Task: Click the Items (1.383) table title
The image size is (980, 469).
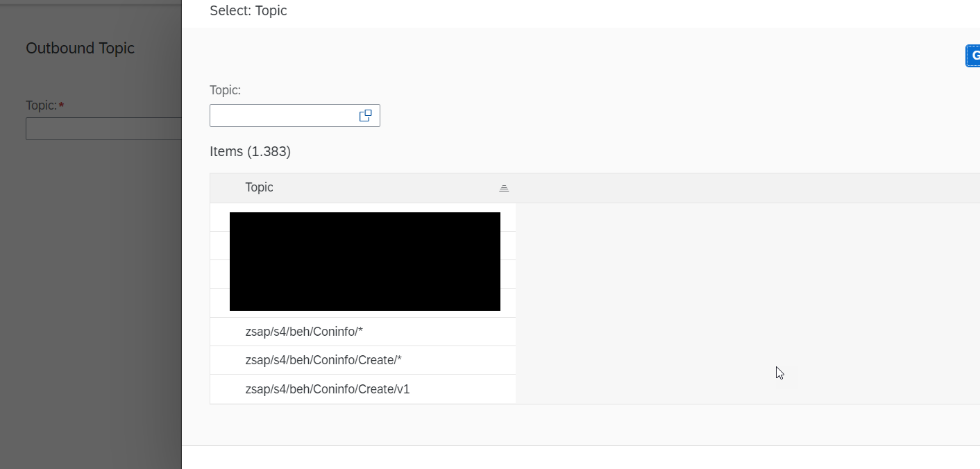Action: tap(250, 151)
